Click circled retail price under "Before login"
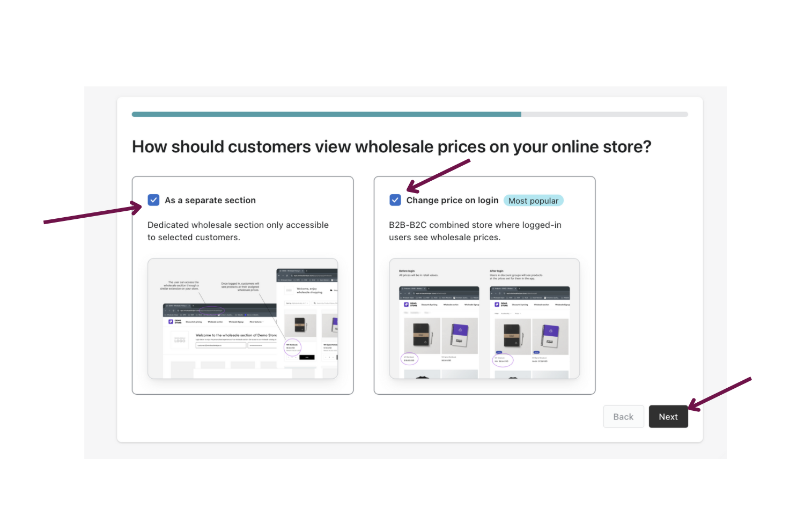 409,359
